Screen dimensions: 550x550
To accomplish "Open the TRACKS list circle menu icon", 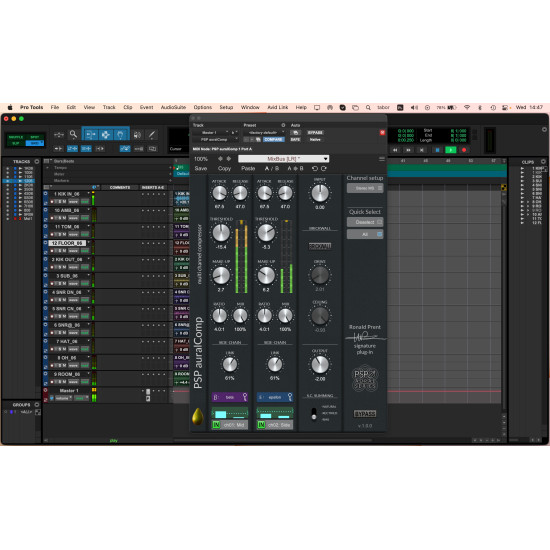I will pos(37,161).
